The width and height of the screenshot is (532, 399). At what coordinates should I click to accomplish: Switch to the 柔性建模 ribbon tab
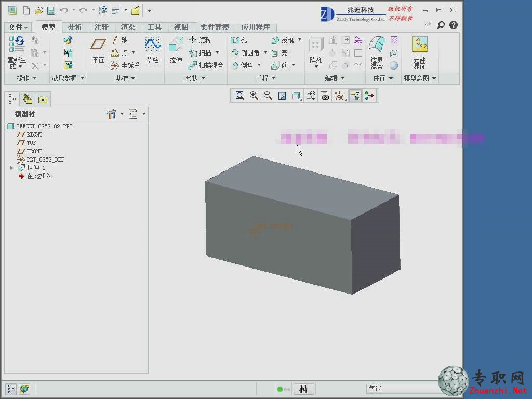click(215, 27)
